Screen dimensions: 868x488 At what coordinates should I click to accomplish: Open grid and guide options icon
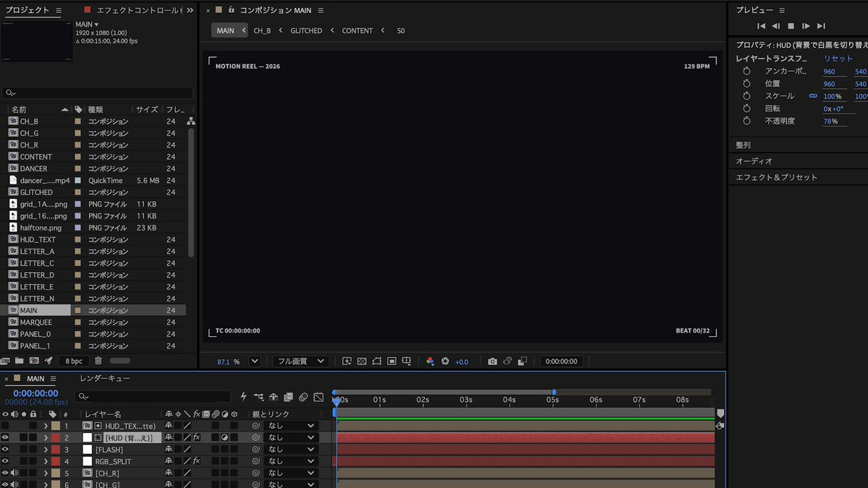(x=407, y=361)
